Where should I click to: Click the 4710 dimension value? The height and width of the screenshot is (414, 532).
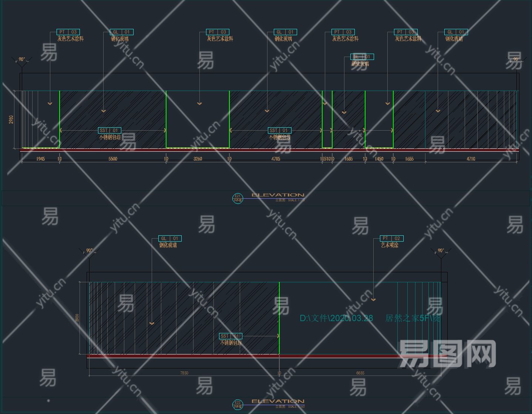pos(471,159)
